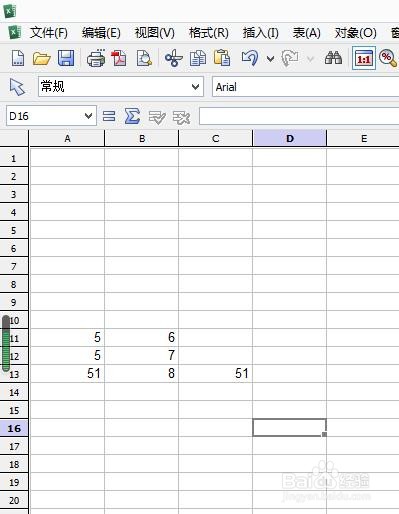Select column E header
The height and width of the screenshot is (514, 399).
point(363,138)
